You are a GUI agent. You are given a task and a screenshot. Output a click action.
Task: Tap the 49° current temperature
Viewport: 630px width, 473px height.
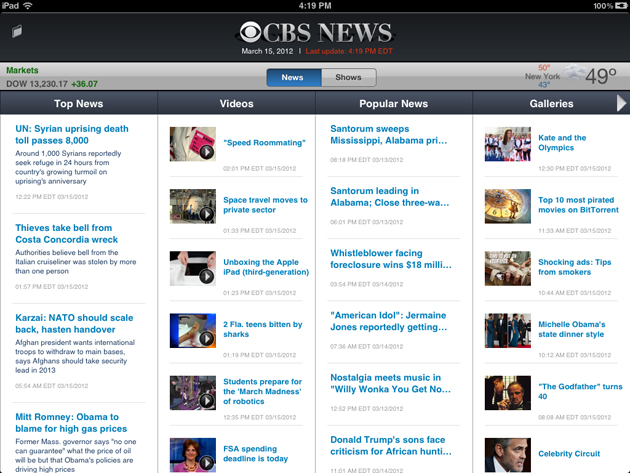pyautogui.click(x=601, y=76)
